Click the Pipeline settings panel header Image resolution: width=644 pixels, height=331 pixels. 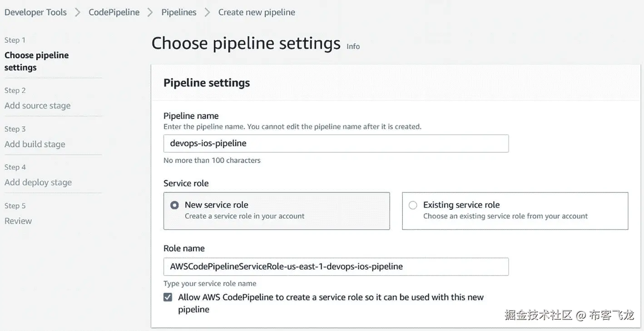[207, 83]
